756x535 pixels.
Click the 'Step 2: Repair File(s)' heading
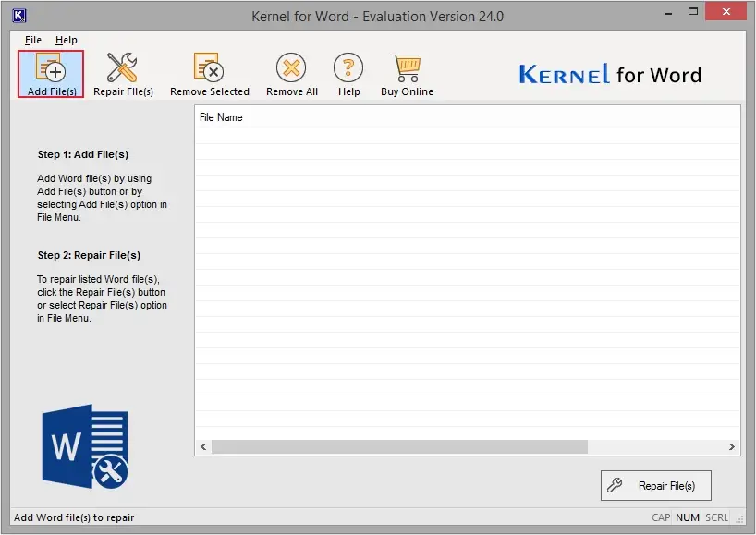pyautogui.click(x=90, y=255)
